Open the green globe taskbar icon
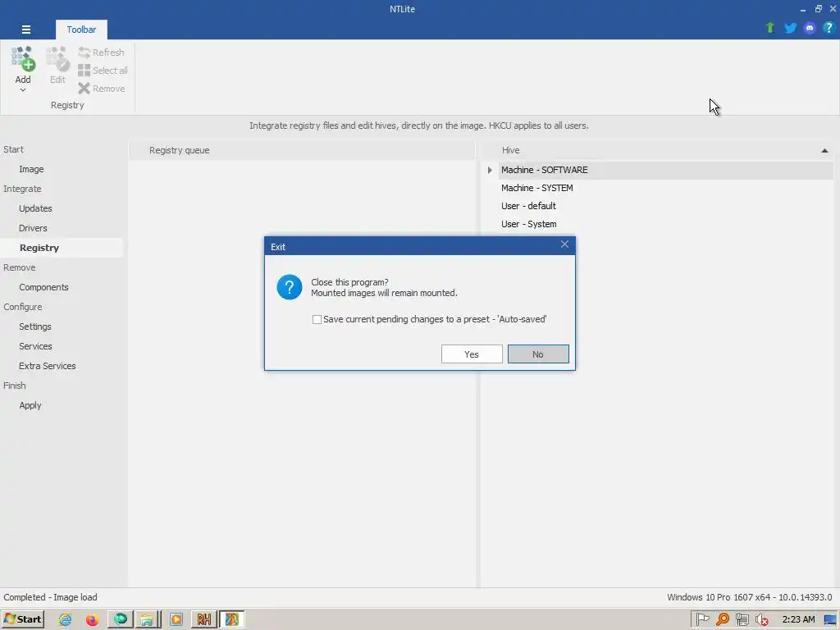 tap(121, 619)
